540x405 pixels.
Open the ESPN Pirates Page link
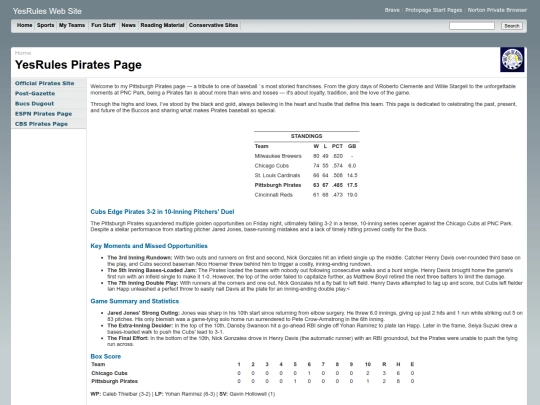tap(43, 114)
